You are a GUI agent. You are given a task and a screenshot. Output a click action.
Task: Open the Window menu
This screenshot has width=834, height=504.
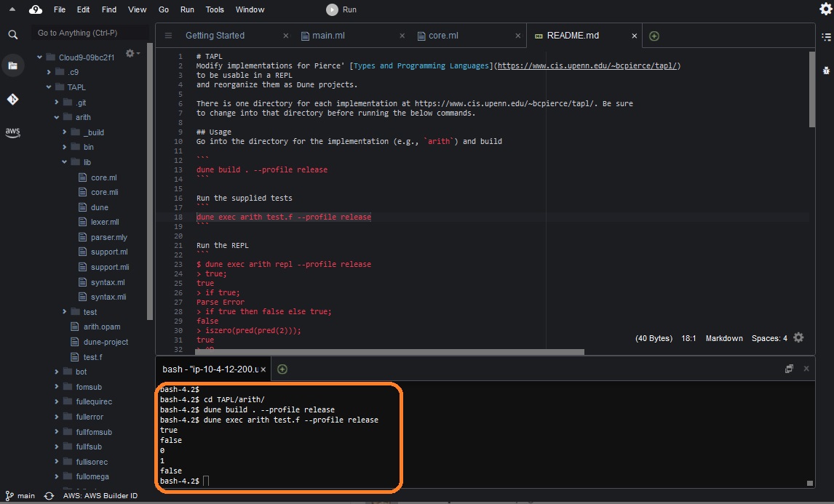click(x=250, y=9)
